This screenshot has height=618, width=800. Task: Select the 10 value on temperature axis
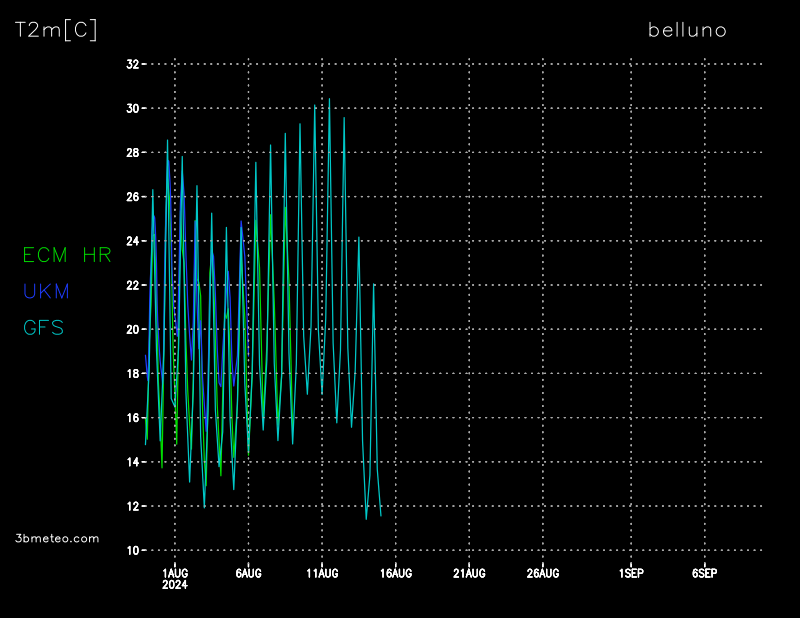(x=132, y=550)
